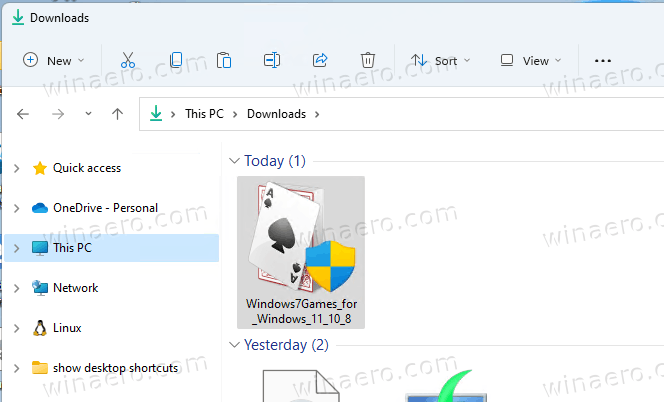The width and height of the screenshot is (664, 402).
Task: Open the recent locations chevron dropdown
Action: pos(88,114)
